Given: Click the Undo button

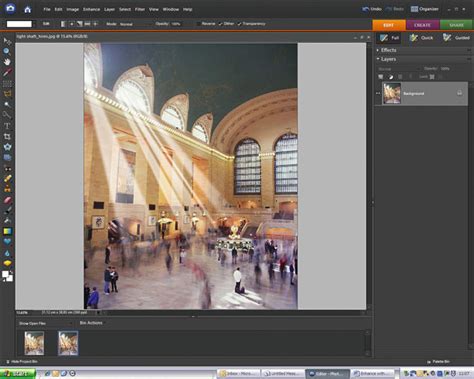Looking at the screenshot, I should pyautogui.click(x=372, y=9).
